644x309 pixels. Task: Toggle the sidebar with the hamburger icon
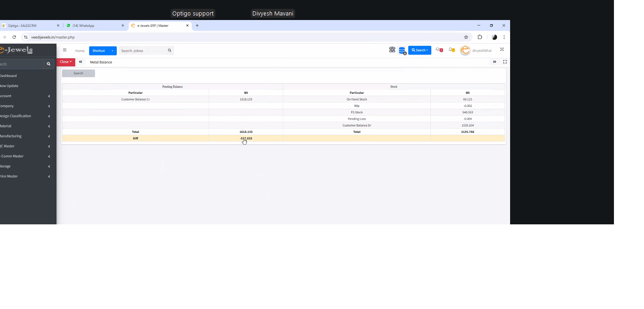pyautogui.click(x=65, y=51)
